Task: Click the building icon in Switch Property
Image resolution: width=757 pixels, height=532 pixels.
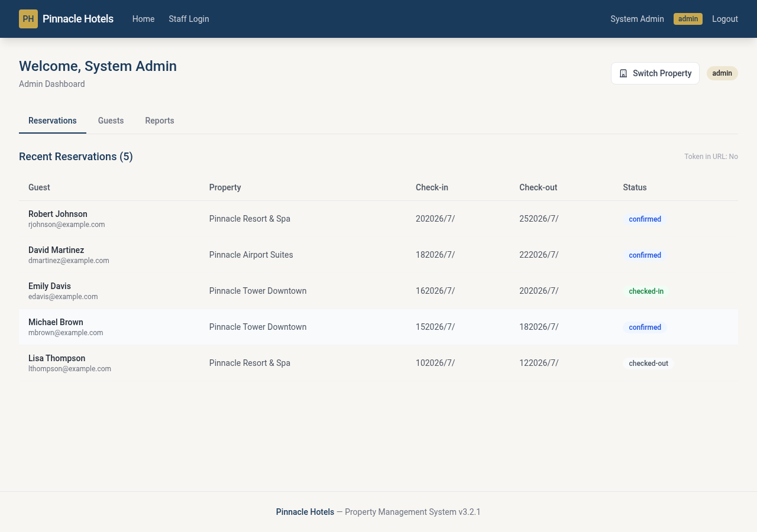Action: pos(623,73)
